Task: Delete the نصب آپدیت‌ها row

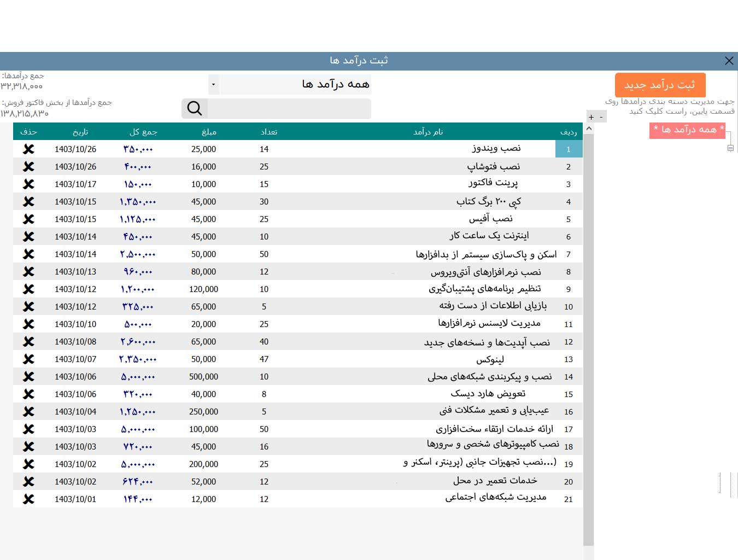Action: point(28,341)
